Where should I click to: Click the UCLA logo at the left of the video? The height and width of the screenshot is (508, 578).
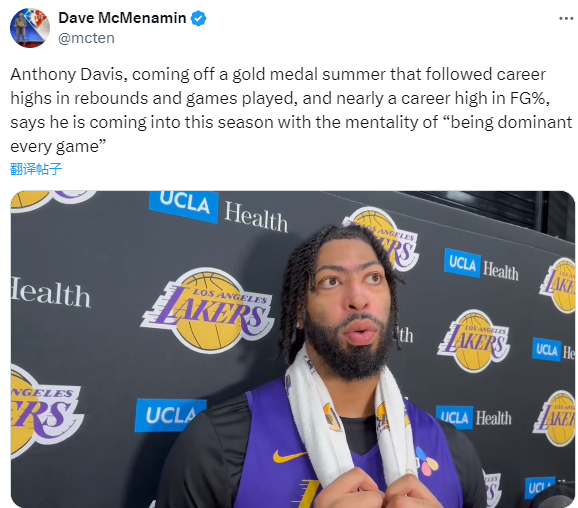(x=170, y=415)
